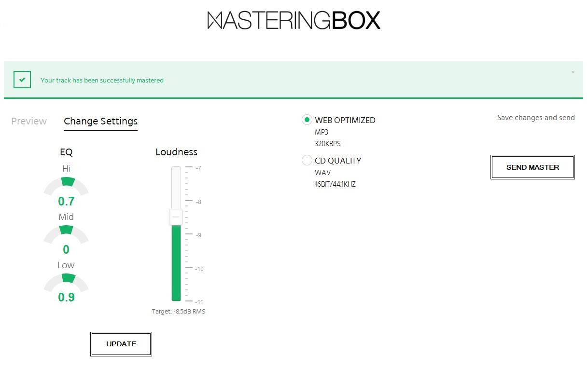Screen dimensions: 588x368
Task: Click the -8.5dB RMS target label
Action: tap(179, 311)
